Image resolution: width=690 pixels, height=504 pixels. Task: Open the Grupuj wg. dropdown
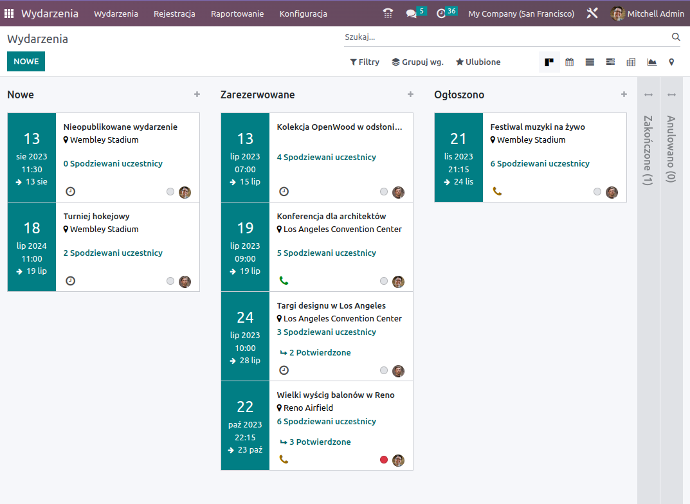418,62
